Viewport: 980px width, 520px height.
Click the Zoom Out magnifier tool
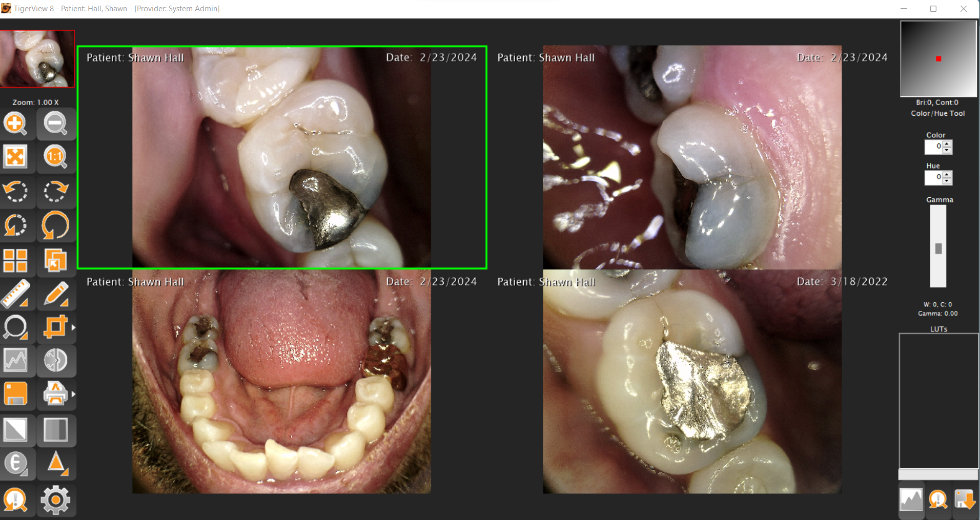(x=55, y=124)
